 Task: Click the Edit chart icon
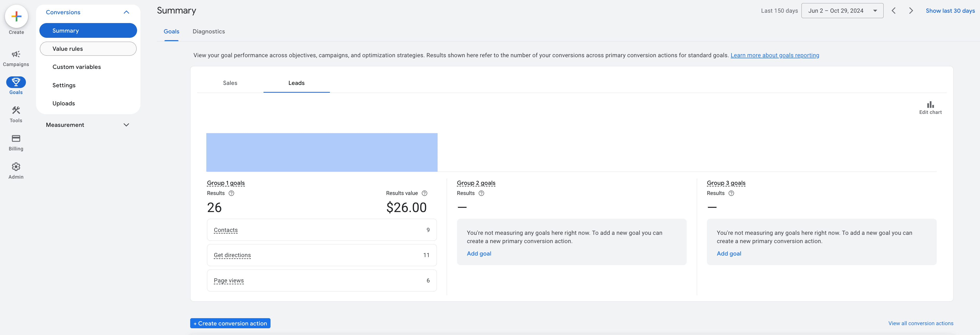pos(930,105)
